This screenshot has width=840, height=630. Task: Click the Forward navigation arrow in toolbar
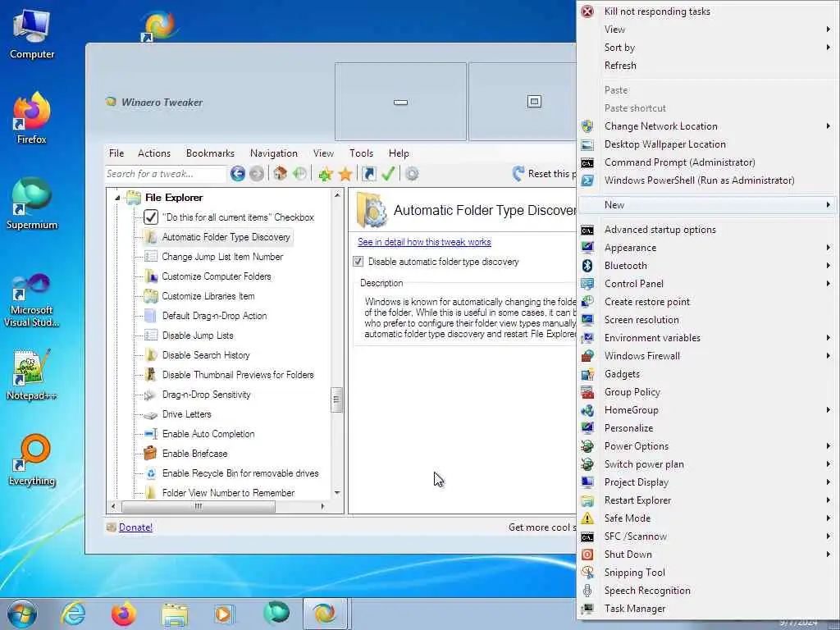[257, 174]
